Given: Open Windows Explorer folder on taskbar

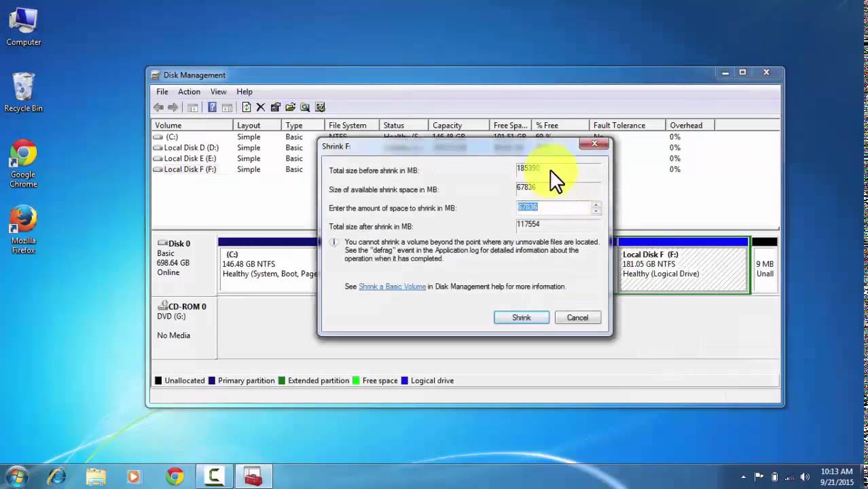Looking at the screenshot, I should tap(96, 476).
